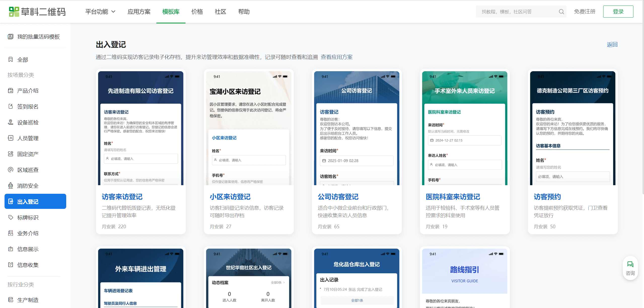Open the 咨询 chat bubble icon

click(x=630, y=264)
